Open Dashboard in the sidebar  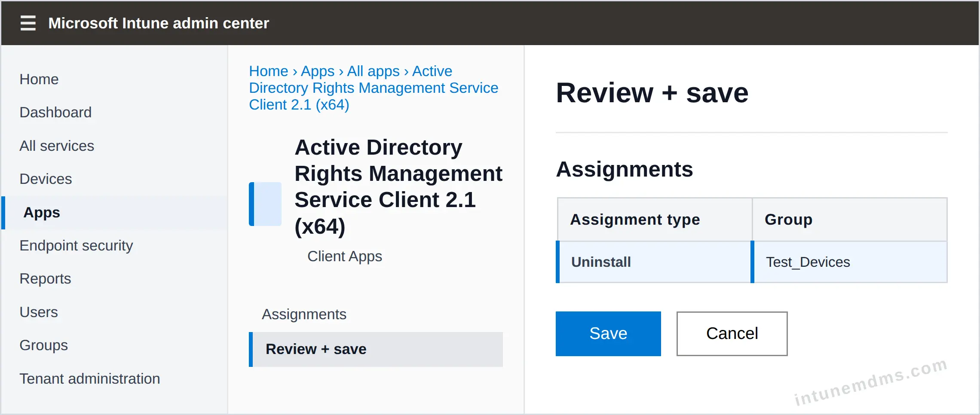pyautogui.click(x=55, y=113)
